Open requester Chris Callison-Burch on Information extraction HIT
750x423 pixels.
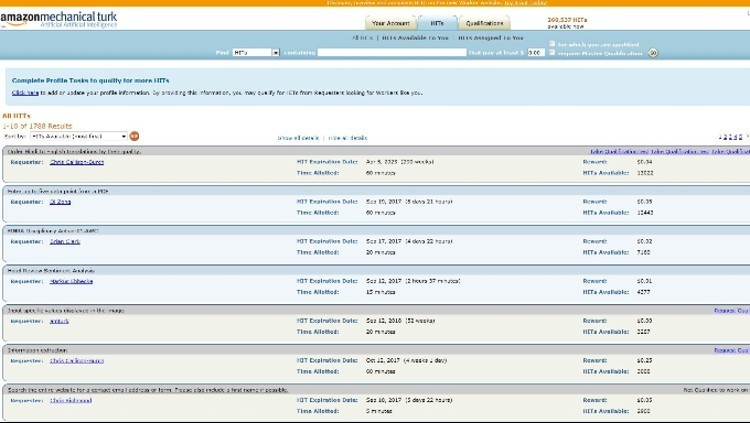(x=77, y=361)
